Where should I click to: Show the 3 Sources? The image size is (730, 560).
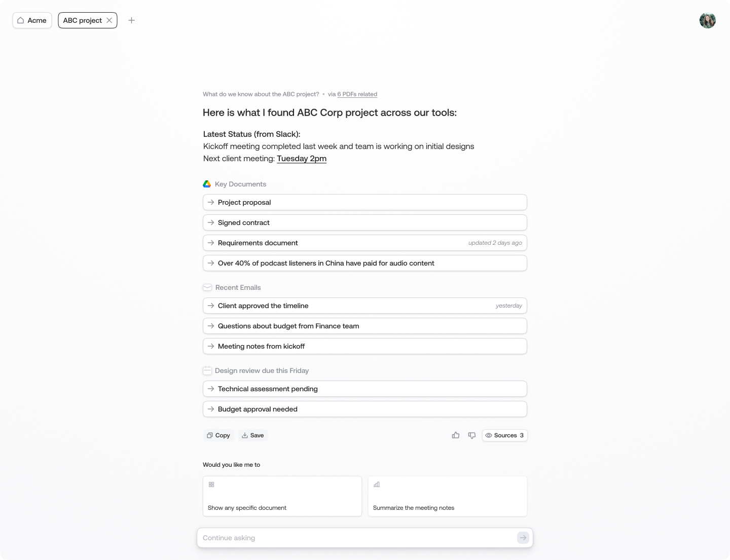504,435
